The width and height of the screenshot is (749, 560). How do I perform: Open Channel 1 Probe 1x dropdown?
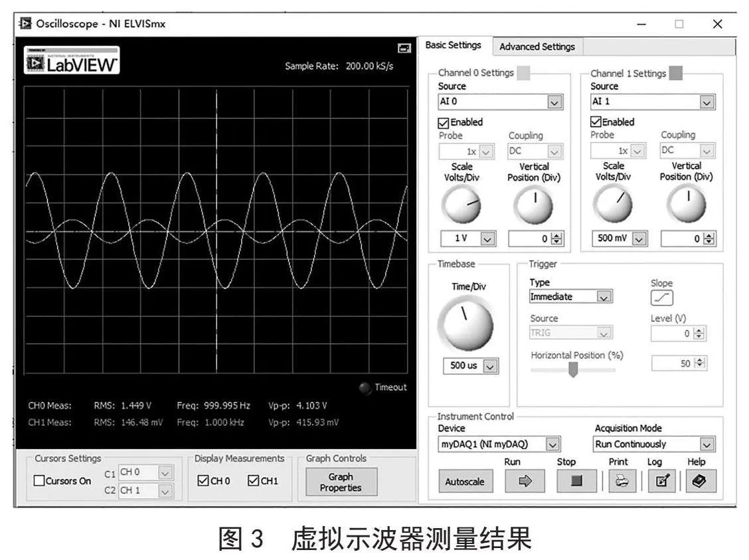pyautogui.click(x=637, y=151)
